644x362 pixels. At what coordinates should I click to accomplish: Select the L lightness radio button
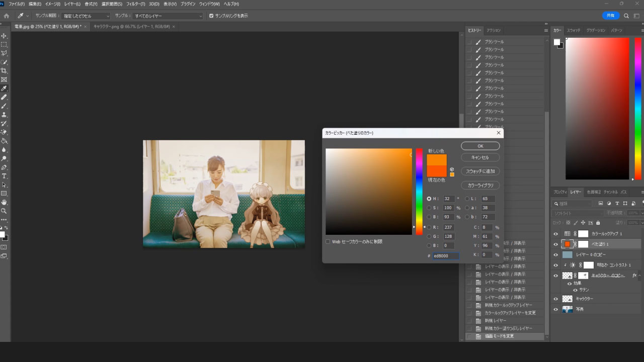[x=467, y=199]
